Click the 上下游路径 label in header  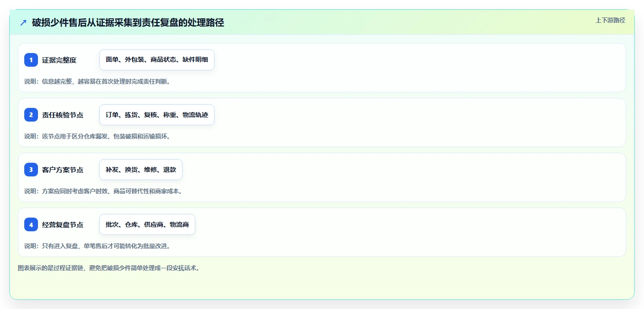point(610,20)
